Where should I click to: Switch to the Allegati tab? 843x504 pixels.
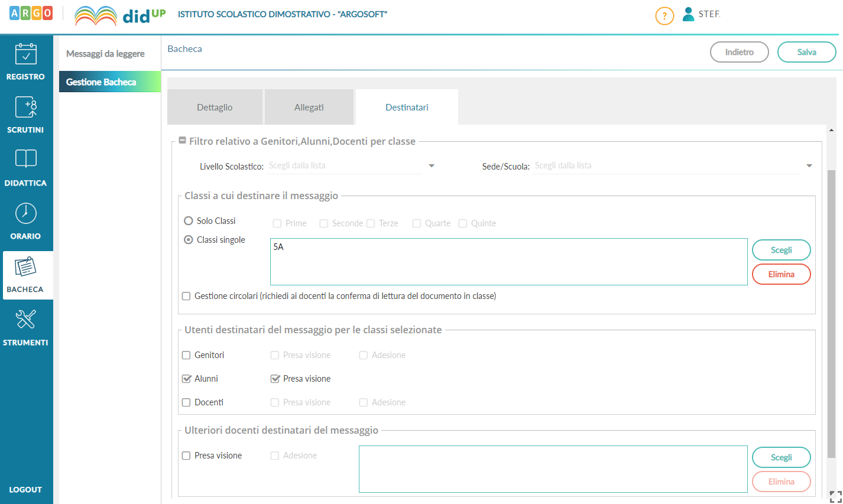coord(309,107)
